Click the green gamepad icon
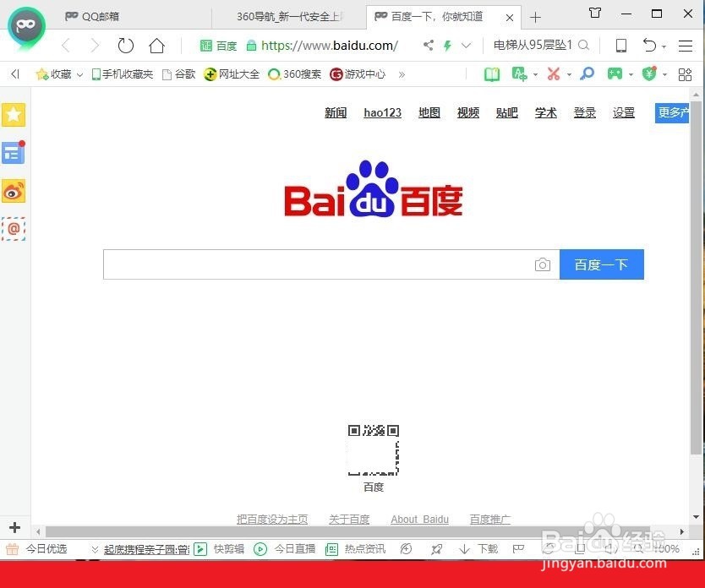The width and height of the screenshot is (705, 588). [x=615, y=74]
